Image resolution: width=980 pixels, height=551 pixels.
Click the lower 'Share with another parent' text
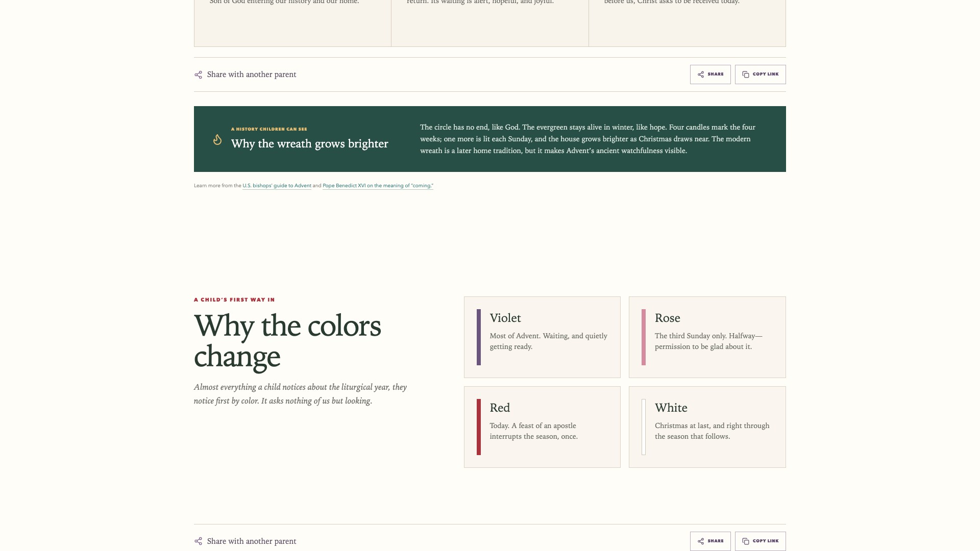[x=252, y=541]
